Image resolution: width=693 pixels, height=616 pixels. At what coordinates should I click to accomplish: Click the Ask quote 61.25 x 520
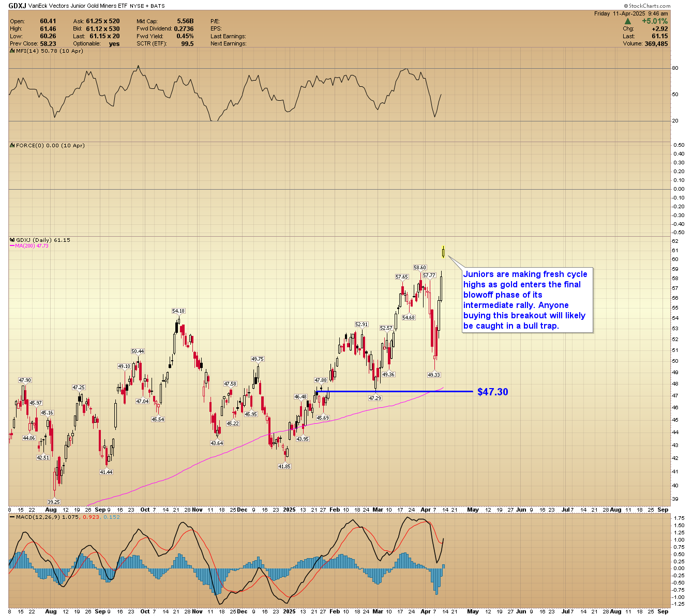click(103, 22)
